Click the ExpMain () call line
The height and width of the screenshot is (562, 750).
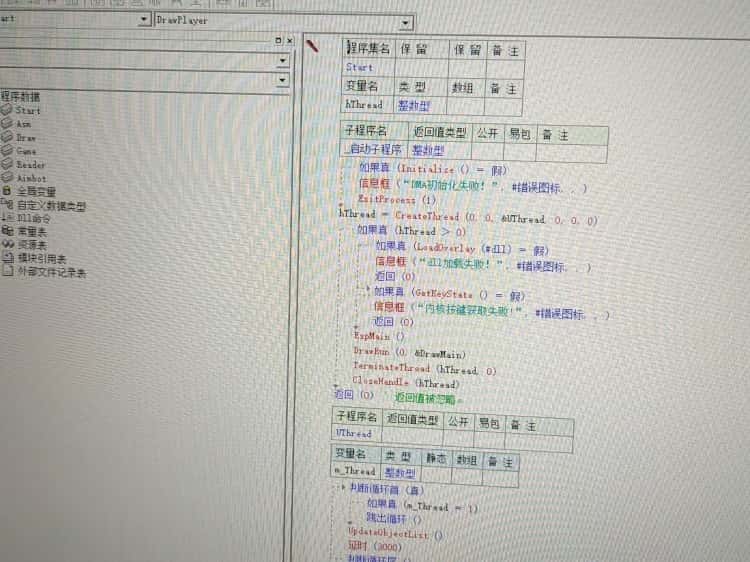pos(379,336)
